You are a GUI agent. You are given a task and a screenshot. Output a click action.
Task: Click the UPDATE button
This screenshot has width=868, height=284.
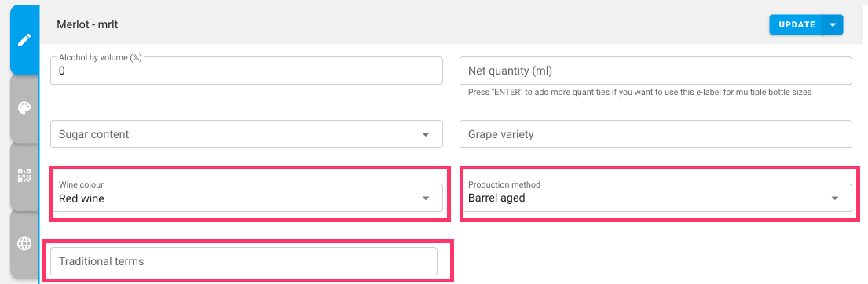point(797,25)
